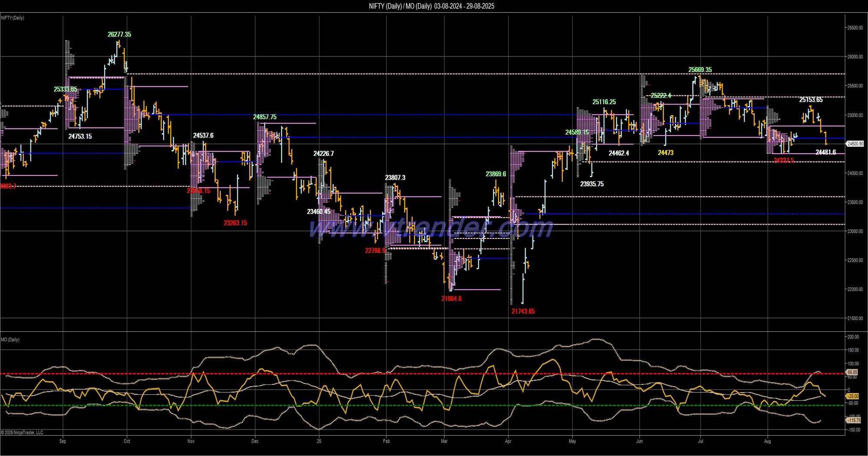Viewport: 868px width, 456px height.
Task: Select the Apr label on time axis
Action: [508, 441]
